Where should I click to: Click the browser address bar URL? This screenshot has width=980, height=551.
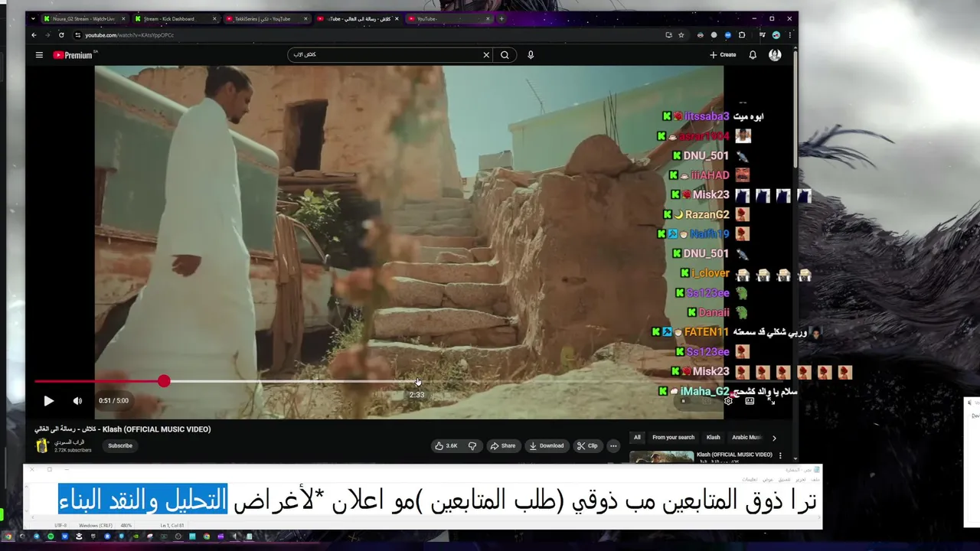pos(129,35)
